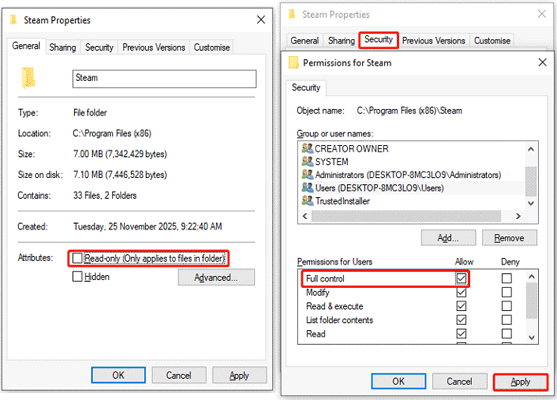Click the CREATOR OWNER user group icon
557x400 pixels.
pos(307,148)
